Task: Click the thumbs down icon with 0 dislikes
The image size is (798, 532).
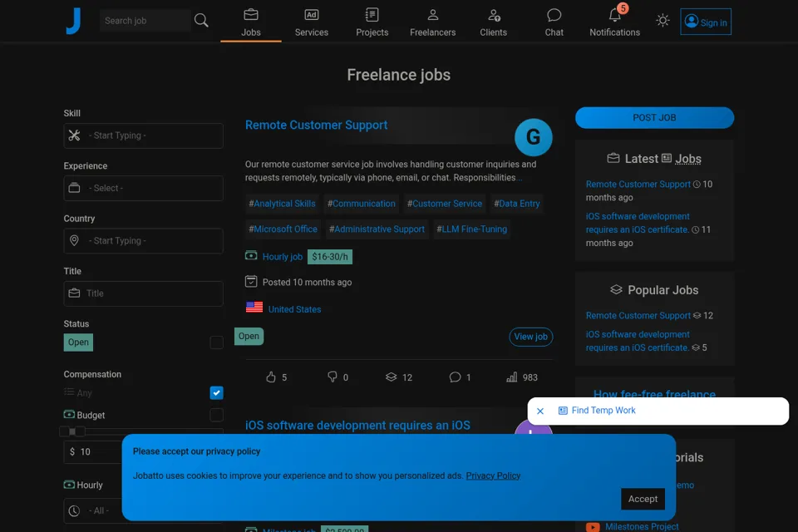Action: coord(332,377)
